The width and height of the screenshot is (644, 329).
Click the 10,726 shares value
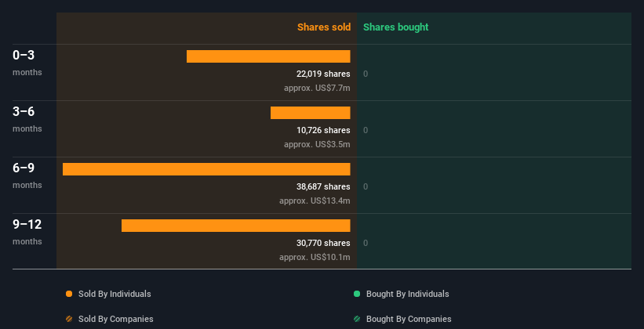tap(323, 131)
